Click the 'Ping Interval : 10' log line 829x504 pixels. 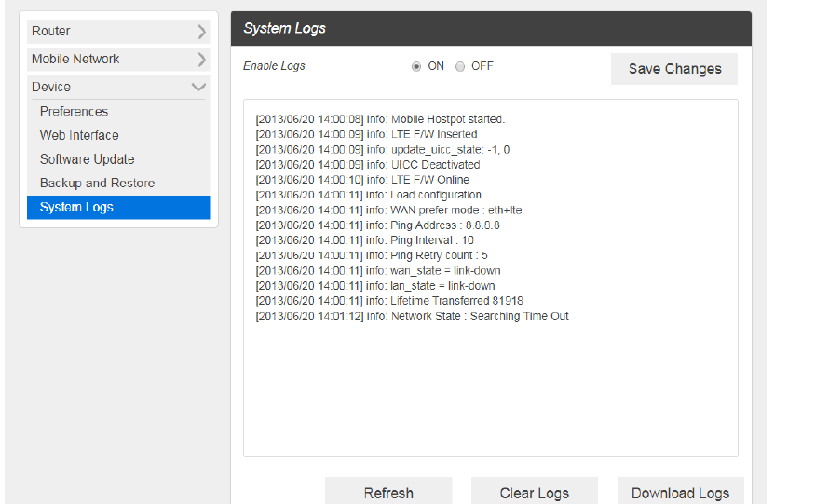pyautogui.click(x=365, y=240)
